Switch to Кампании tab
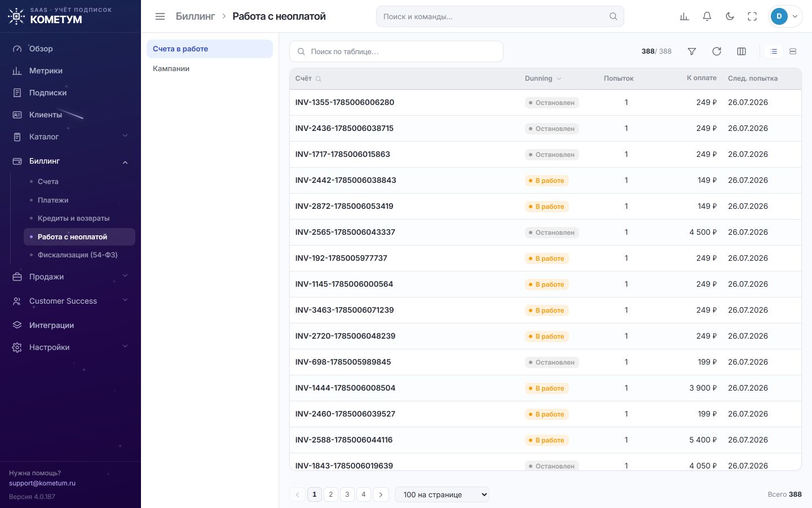The width and height of the screenshot is (812, 508). click(210, 68)
